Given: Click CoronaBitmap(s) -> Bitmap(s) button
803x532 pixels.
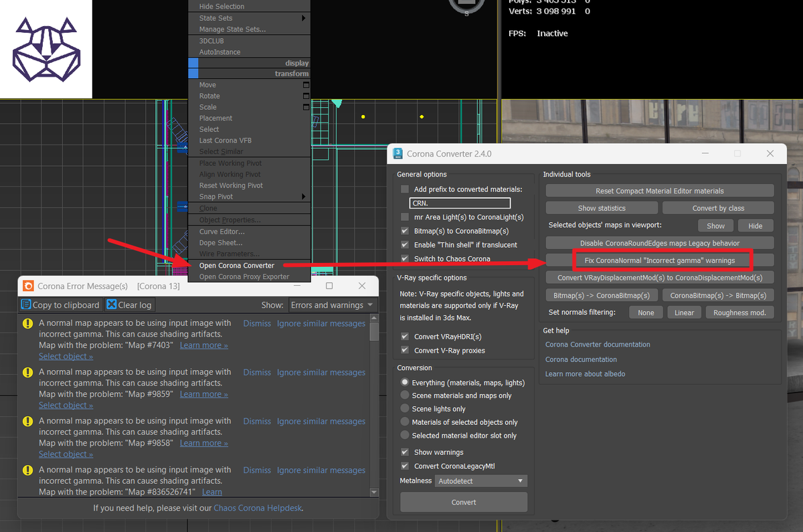Looking at the screenshot, I should coord(718,295).
